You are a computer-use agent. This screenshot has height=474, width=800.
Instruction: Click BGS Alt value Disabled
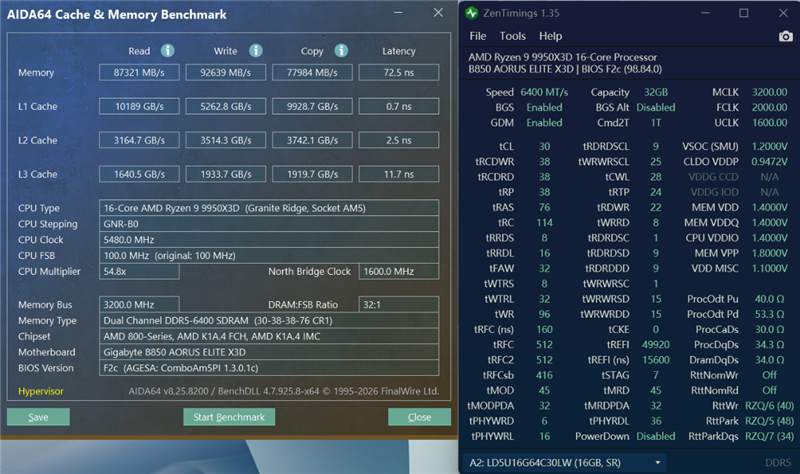(x=656, y=108)
